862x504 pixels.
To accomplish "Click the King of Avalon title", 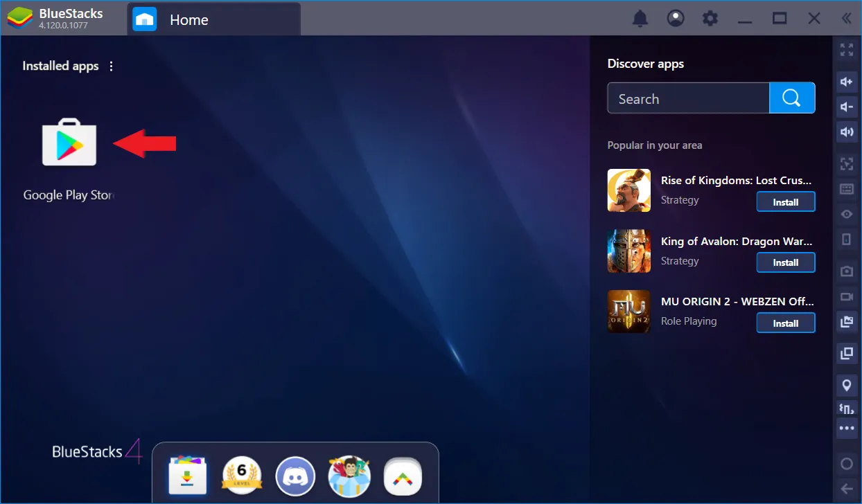I will pos(737,241).
